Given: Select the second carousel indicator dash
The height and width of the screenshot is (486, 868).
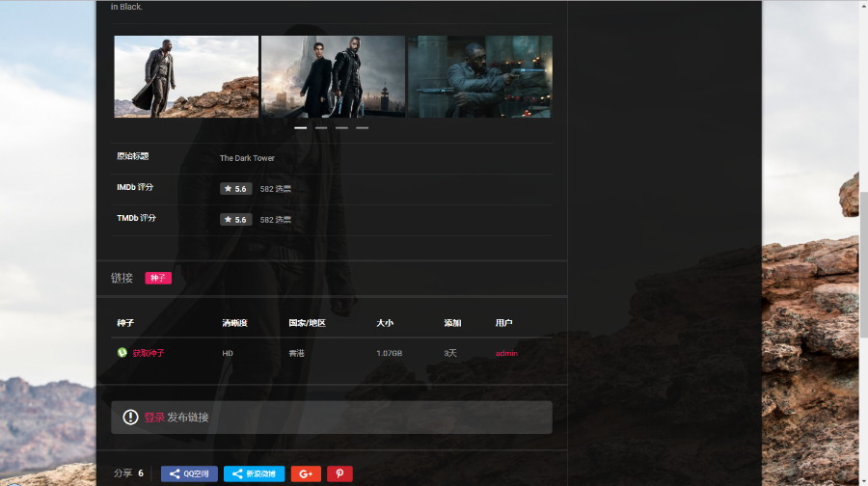Looking at the screenshot, I should coord(321,128).
